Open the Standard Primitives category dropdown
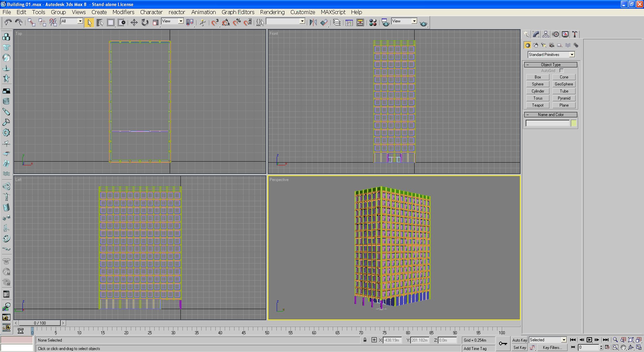 click(572, 55)
